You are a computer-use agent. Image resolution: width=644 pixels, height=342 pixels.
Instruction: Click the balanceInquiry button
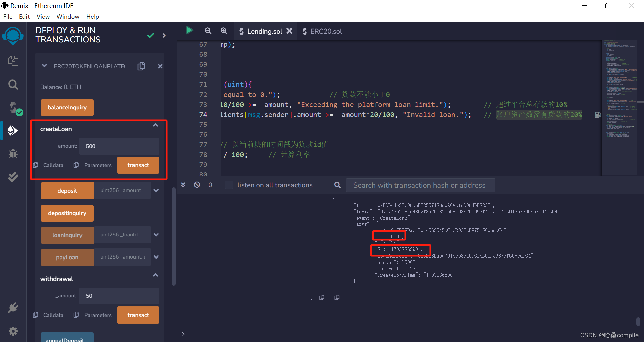pyautogui.click(x=67, y=108)
